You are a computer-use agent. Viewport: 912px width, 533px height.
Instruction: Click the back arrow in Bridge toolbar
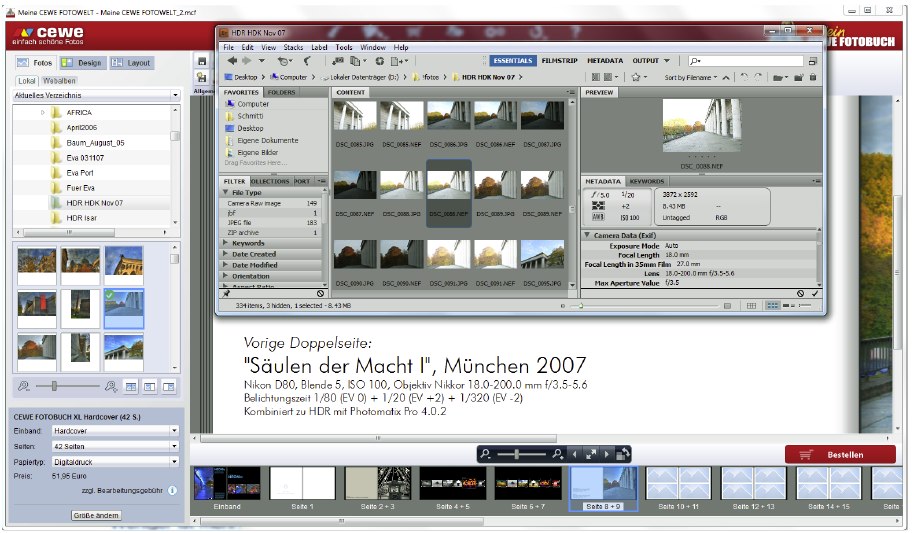(x=232, y=61)
